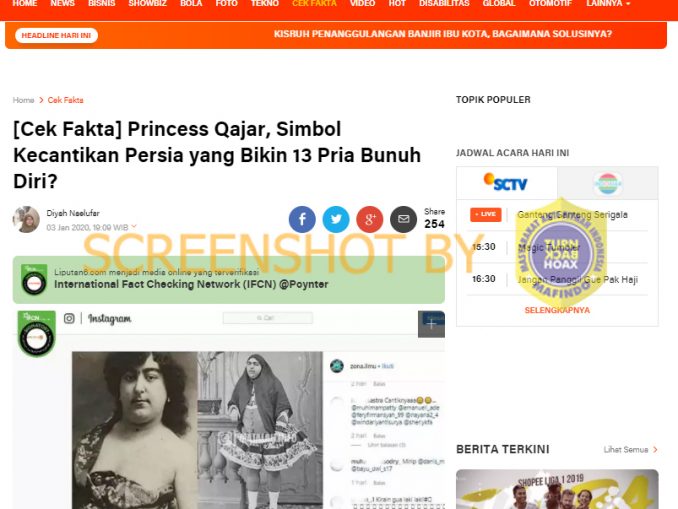Click the SCTV channel logo tab
The width and height of the screenshot is (678, 509).
507,182
